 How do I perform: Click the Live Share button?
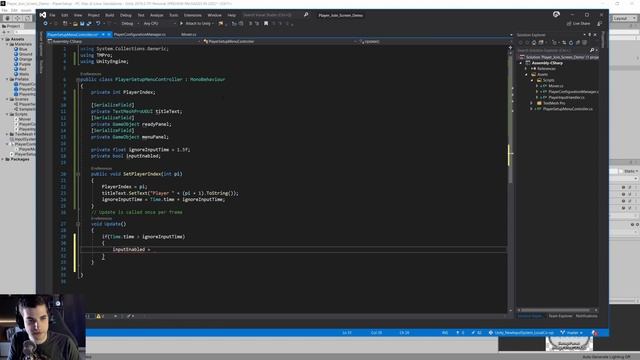[578, 24]
